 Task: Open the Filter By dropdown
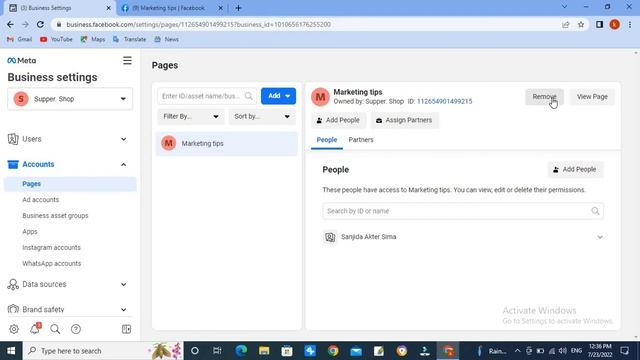[191, 117]
